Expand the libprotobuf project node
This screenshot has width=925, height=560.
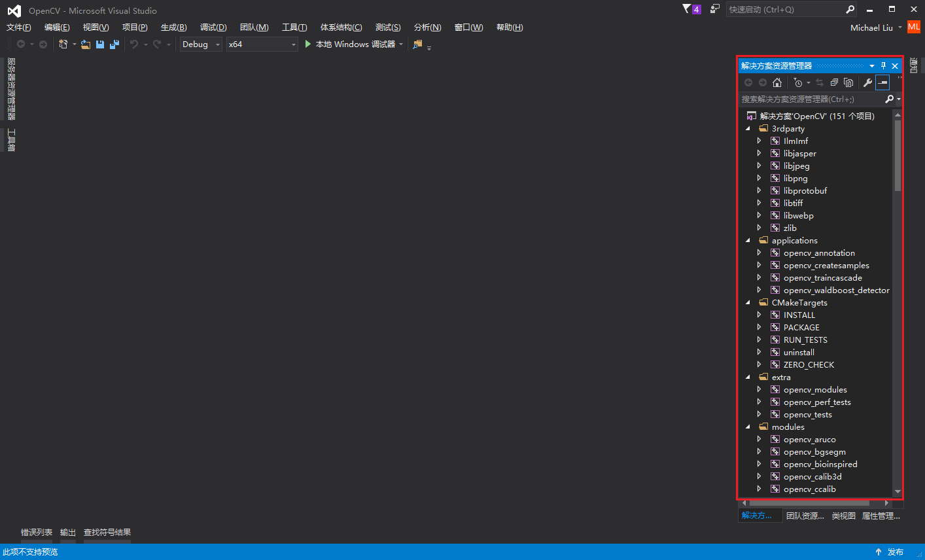pos(759,190)
